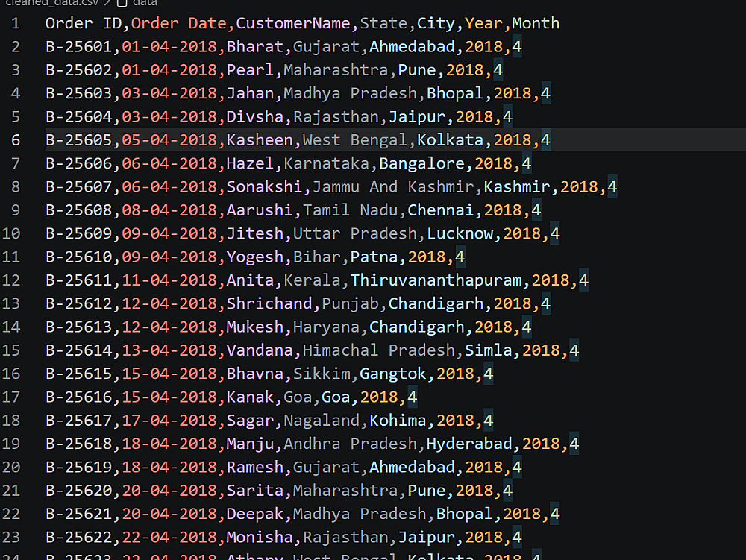Viewport: 746px width, 560px height.
Task: Click customer name Manju
Action: point(250,443)
